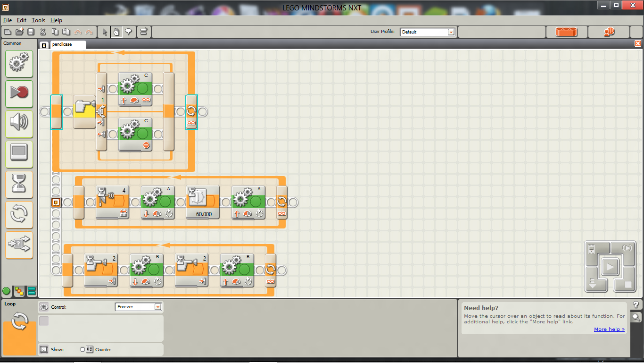Select the Switch block in the palette

19,245
